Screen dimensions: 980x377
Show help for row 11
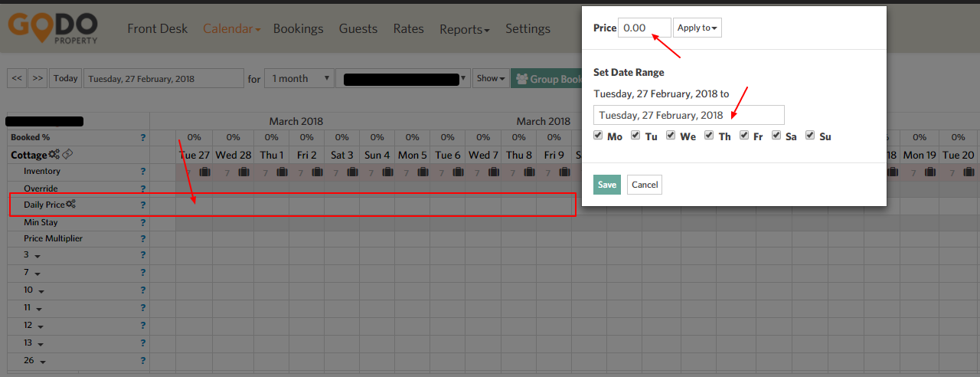[x=142, y=308]
